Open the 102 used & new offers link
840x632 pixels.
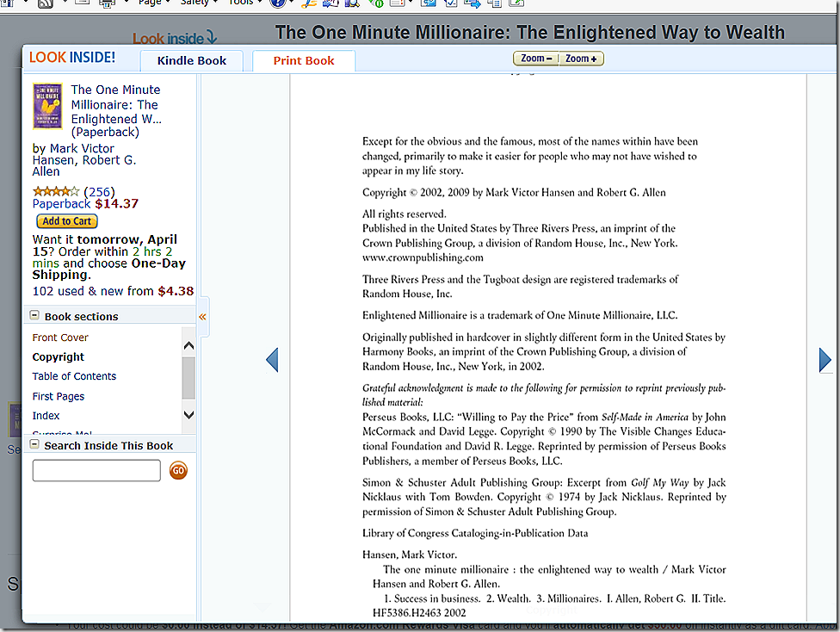(113, 291)
